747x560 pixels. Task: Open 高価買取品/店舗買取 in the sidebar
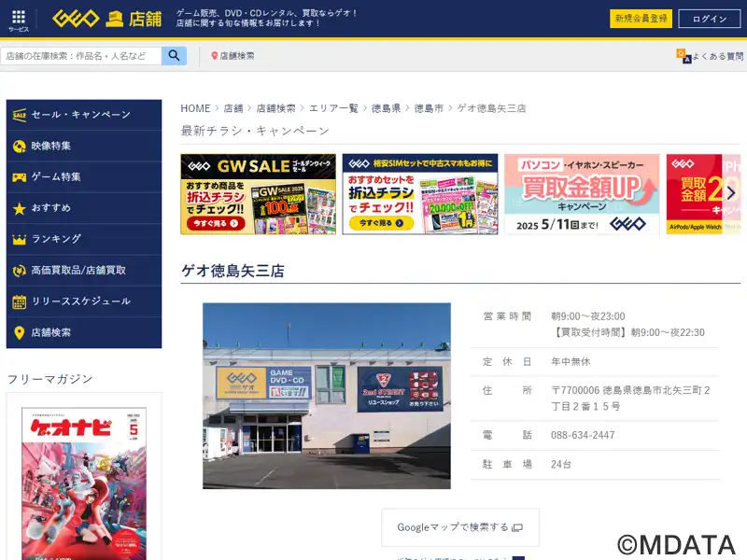point(84,271)
